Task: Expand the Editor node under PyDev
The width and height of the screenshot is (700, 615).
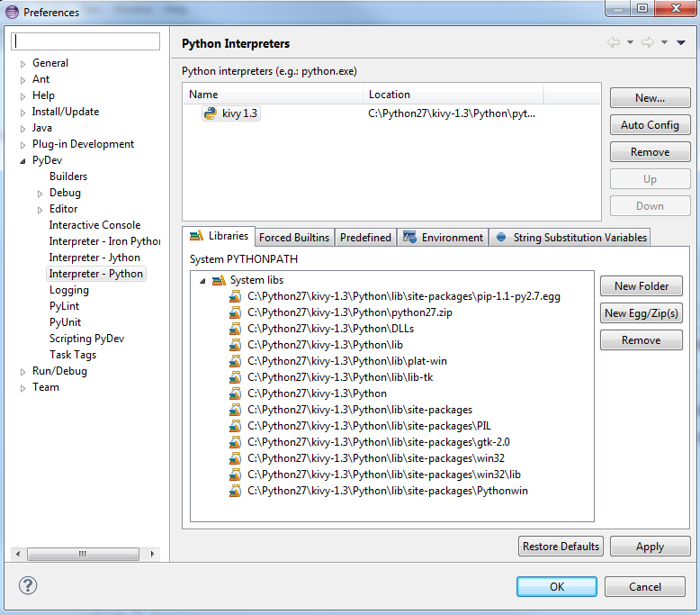Action: click(x=40, y=210)
